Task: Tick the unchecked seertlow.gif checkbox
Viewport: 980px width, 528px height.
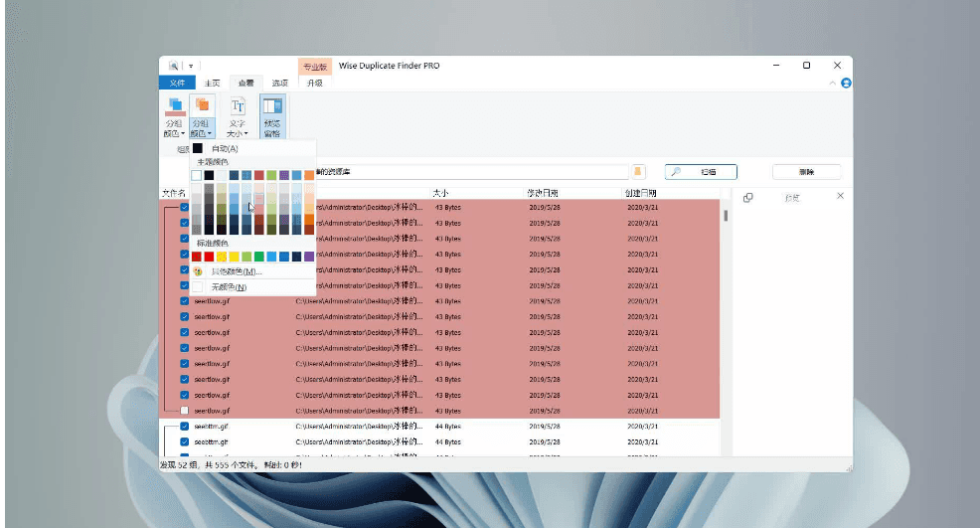Action: click(x=184, y=411)
